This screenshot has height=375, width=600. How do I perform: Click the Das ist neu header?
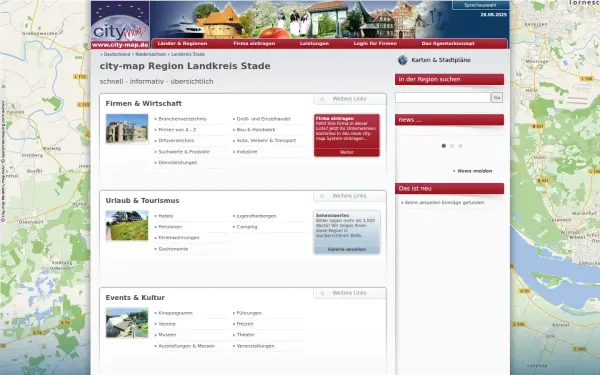[x=449, y=189]
